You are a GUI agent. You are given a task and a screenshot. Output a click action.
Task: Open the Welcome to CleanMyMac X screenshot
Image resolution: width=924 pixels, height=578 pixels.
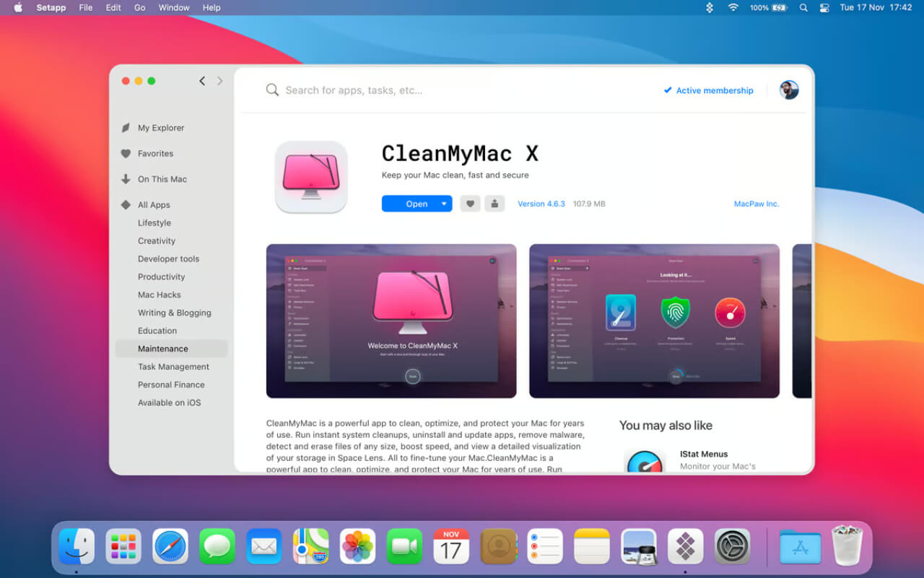(x=391, y=321)
